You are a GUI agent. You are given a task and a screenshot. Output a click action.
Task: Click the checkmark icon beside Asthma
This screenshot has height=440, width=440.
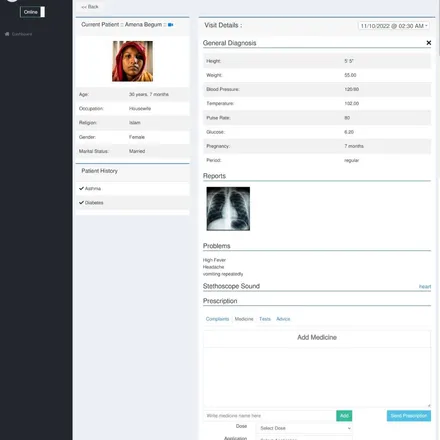coord(81,188)
